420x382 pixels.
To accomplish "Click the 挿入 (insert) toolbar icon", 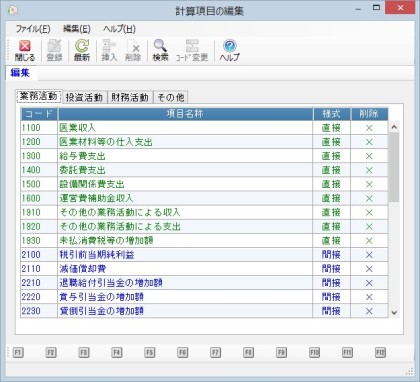I will pos(109,50).
